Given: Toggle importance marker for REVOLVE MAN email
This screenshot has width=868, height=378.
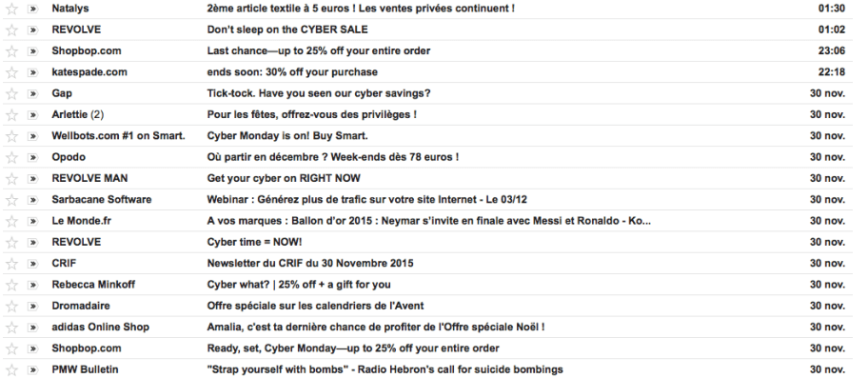Looking at the screenshot, I should click(x=32, y=179).
